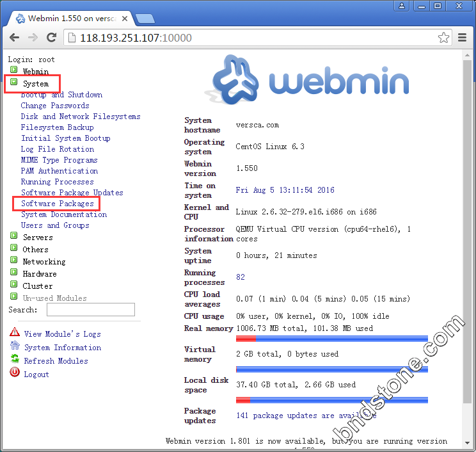Click the browser back arrow
The image size is (476, 452).
14,38
